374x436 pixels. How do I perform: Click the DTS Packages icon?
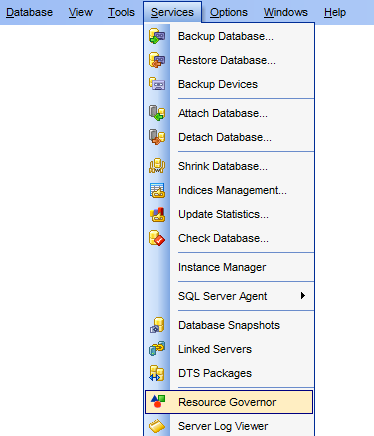[157, 373]
